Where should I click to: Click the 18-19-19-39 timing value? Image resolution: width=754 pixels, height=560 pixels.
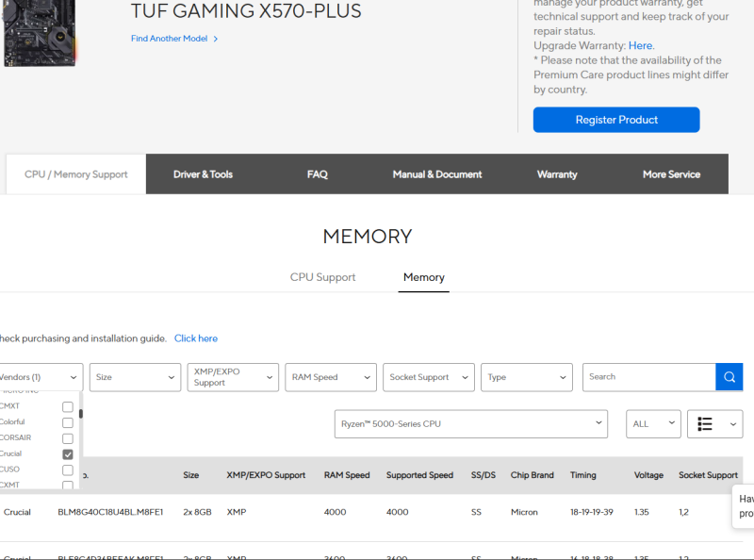tap(592, 512)
